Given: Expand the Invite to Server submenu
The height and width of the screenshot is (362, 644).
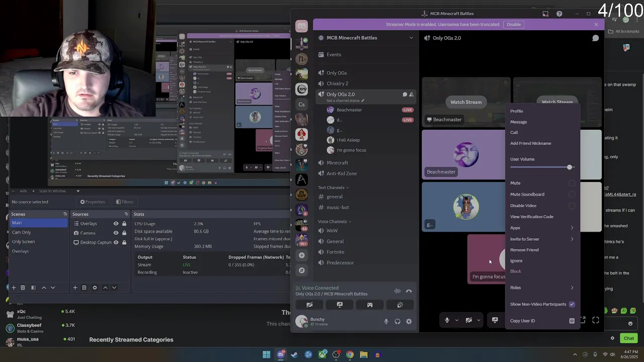Looking at the screenshot, I should point(542,239).
